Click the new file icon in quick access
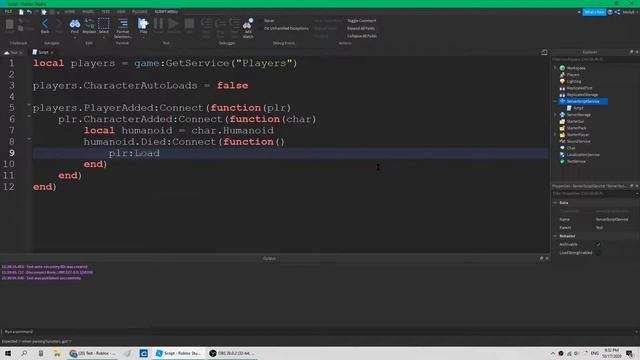 pos(21,12)
